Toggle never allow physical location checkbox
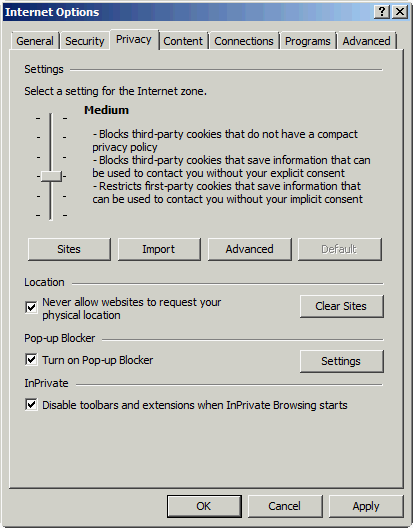This screenshot has height=528, width=413. coord(31,307)
